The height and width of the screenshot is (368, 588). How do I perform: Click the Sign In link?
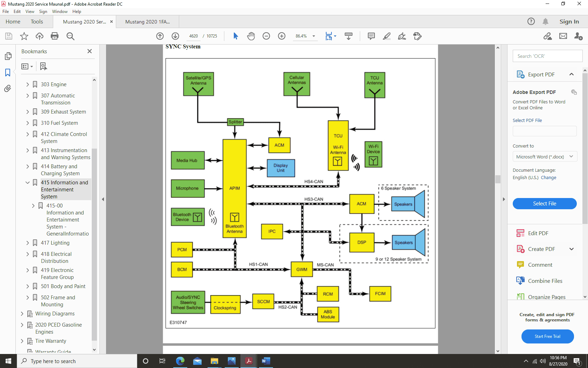tap(569, 22)
